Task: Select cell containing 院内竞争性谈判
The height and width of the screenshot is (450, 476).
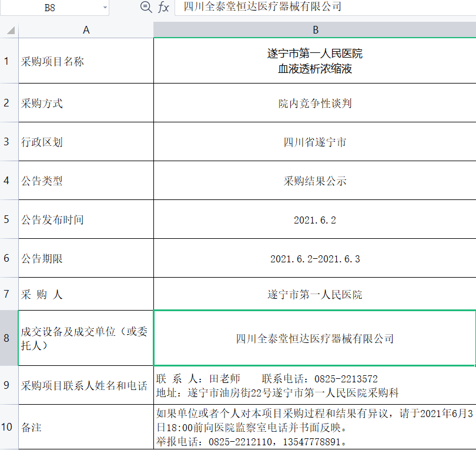Action: (315, 103)
